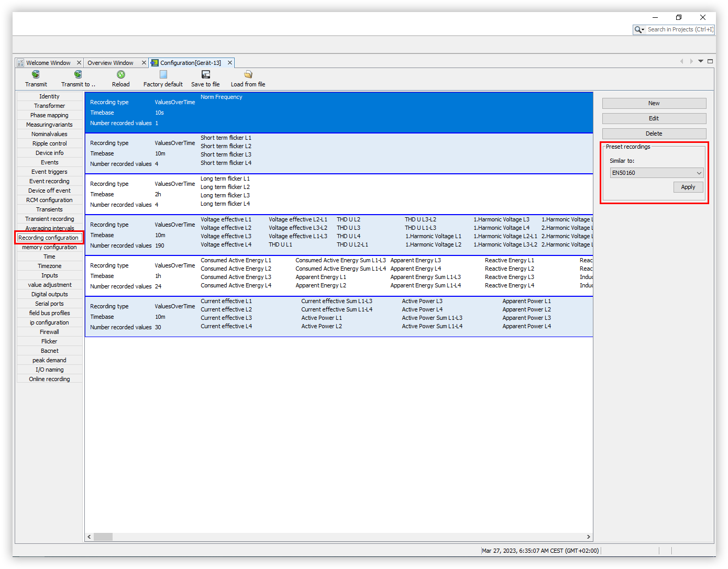Click the Factory default icon
Viewport: 728px width, 569px height.
click(163, 75)
